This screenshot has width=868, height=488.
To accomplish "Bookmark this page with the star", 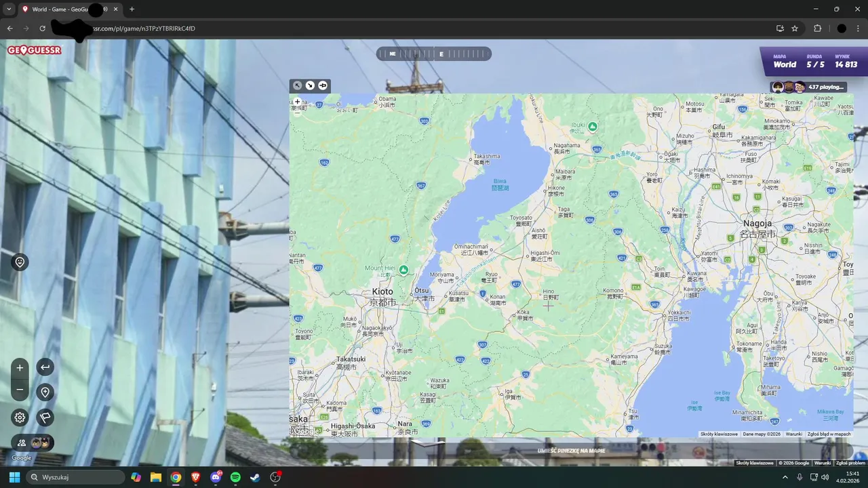I will click(x=795, y=28).
